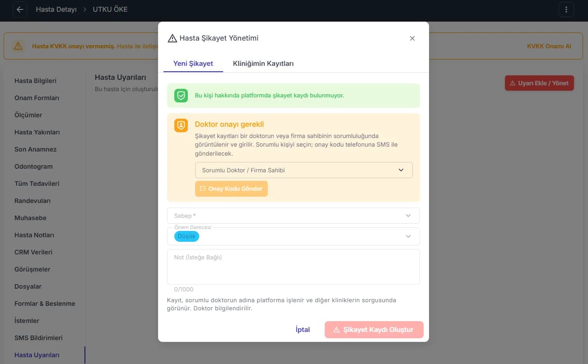Go to CRM Verileri

coord(33,252)
